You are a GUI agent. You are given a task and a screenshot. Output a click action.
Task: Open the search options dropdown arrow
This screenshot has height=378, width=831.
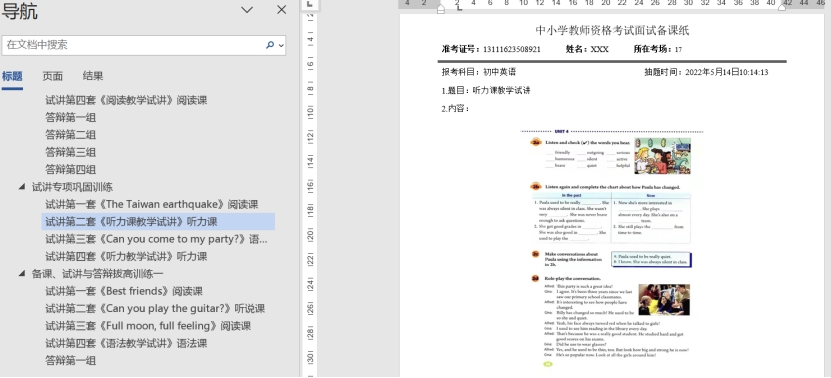(281, 46)
